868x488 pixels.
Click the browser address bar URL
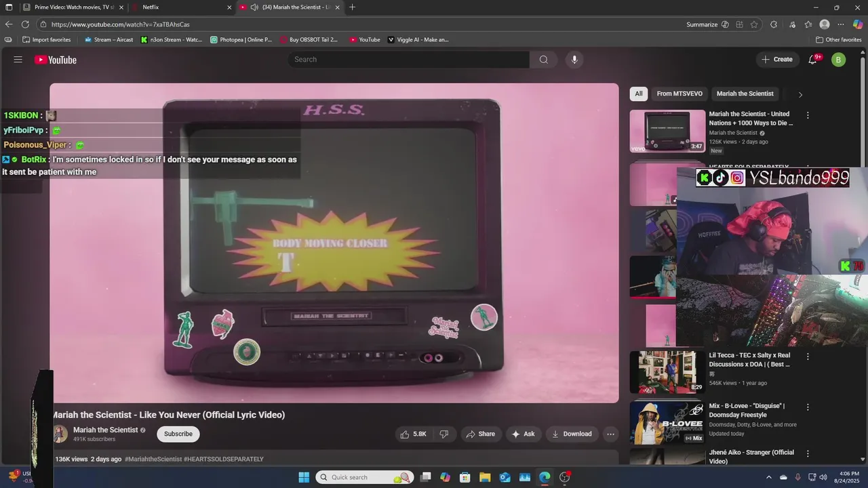click(x=120, y=24)
